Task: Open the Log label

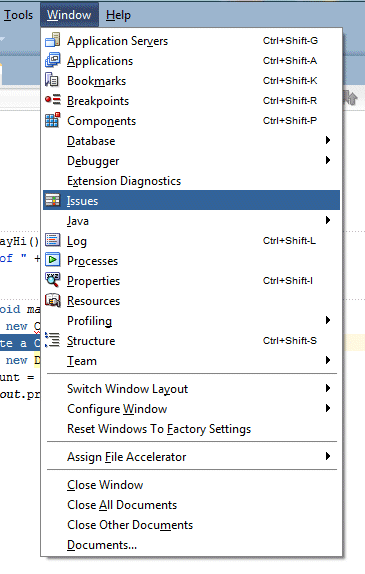Action: coord(77,241)
